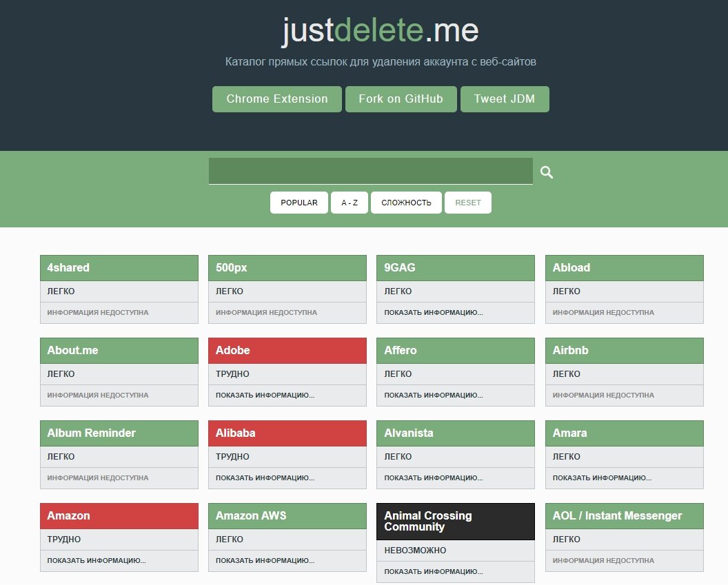Open the Alvanista deletion link
This screenshot has width=728, height=585.
click(x=456, y=433)
